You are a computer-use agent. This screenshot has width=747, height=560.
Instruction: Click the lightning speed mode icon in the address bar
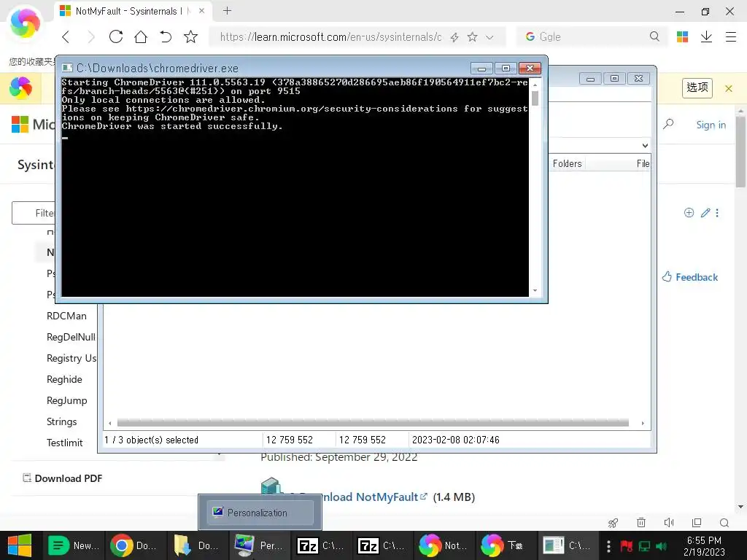pos(454,37)
